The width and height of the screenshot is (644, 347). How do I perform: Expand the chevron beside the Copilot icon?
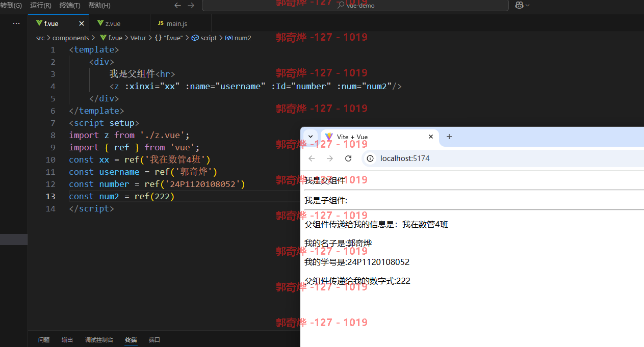[x=527, y=5]
